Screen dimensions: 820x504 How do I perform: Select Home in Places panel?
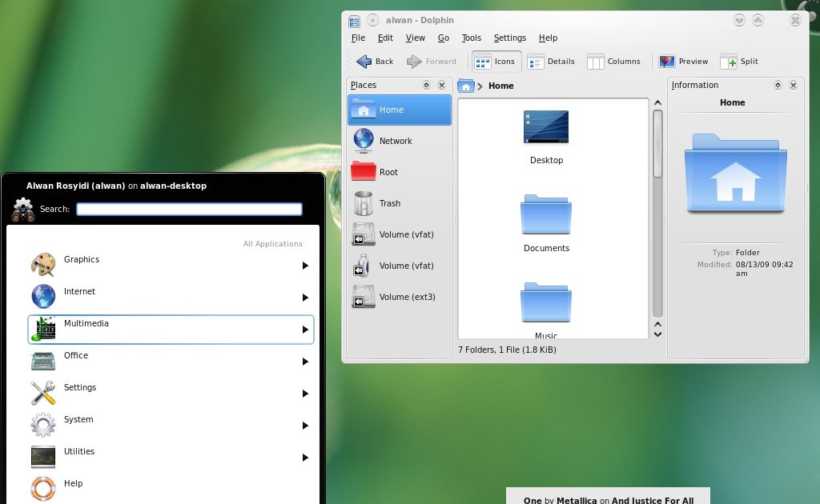[x=400, y=110]
